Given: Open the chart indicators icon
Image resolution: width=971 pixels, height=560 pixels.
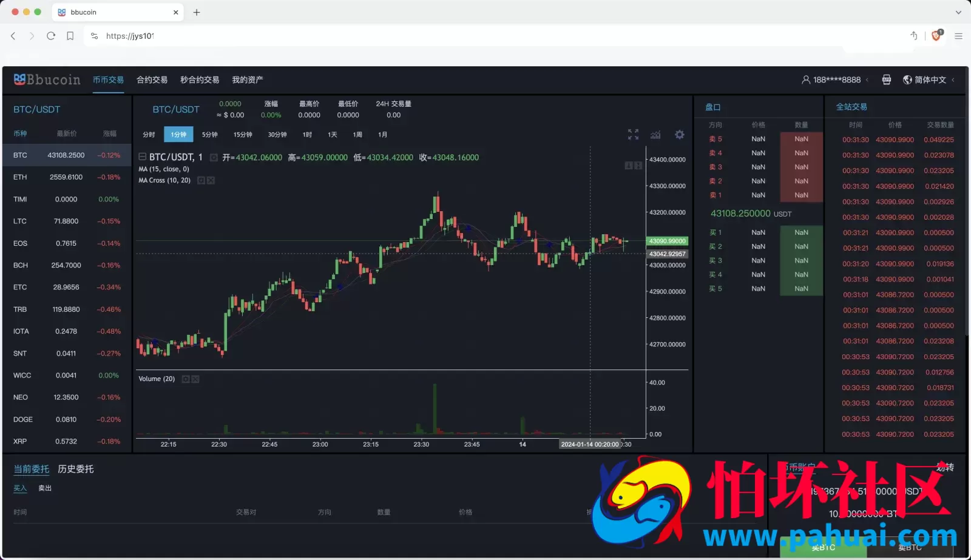Looking at the screenshot, I should click(x=655, y=135).
